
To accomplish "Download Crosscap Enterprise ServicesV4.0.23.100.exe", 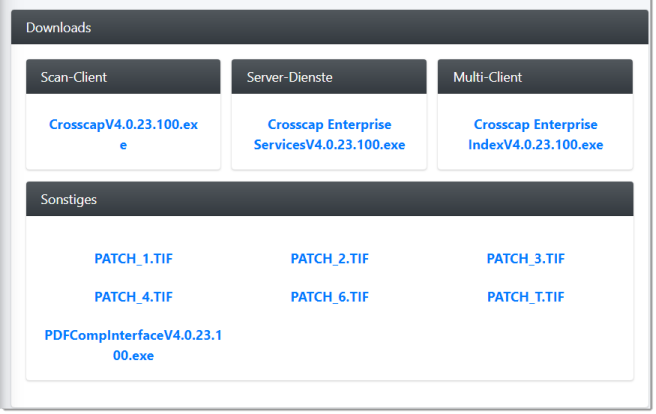I will 329,135.
